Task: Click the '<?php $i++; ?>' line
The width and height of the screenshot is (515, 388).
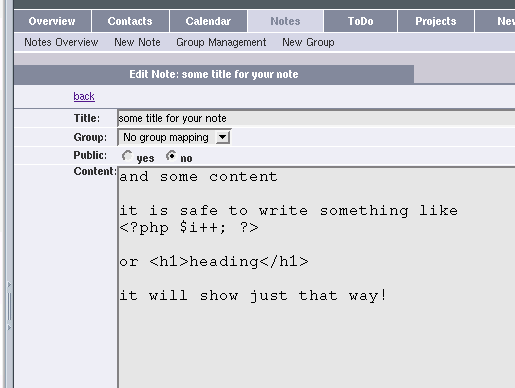Action: click(x=189, y=228)
